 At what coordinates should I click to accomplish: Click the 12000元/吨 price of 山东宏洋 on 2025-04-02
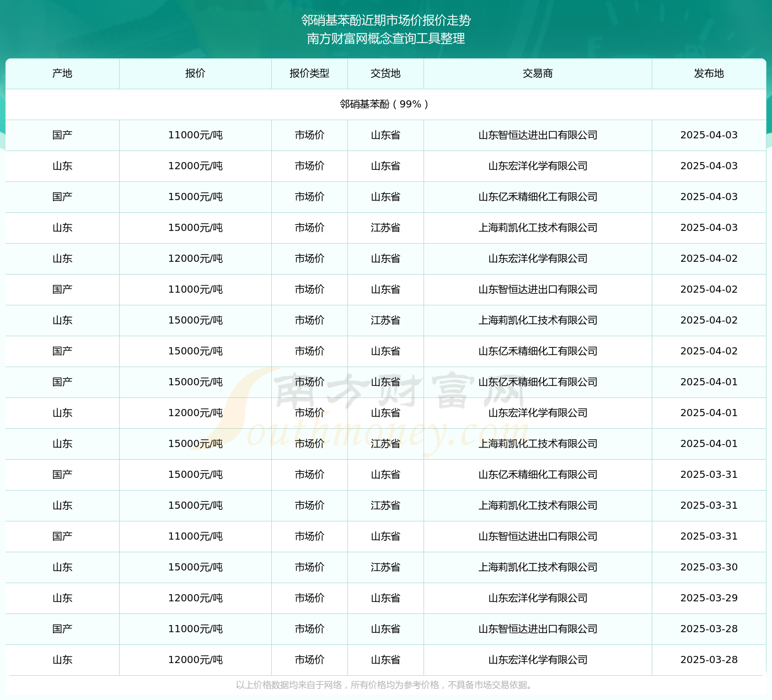click(195, 259)
